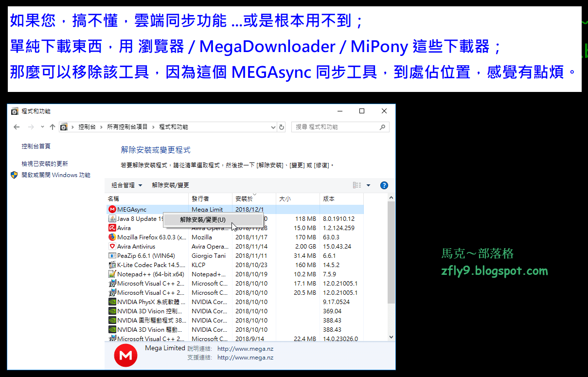Click version 8.0.1910.12

pos(339,219)
